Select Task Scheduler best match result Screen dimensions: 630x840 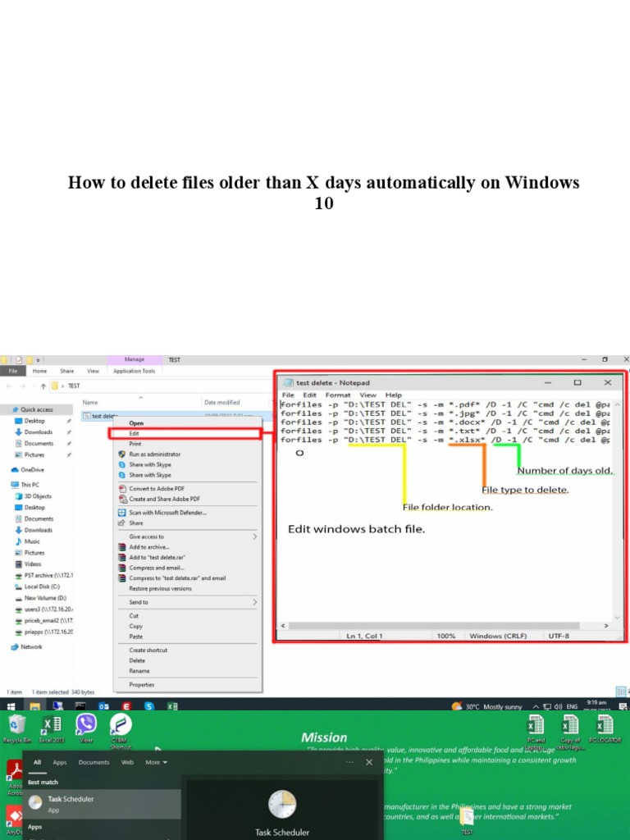(x=102, y=804)
